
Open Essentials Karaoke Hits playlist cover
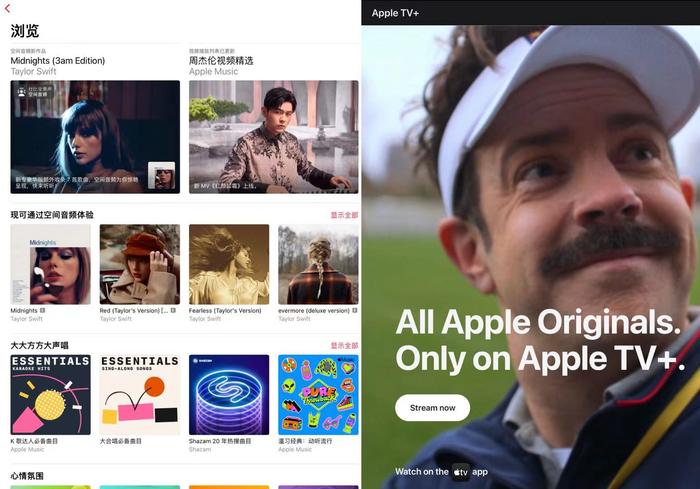coord(50,395)
